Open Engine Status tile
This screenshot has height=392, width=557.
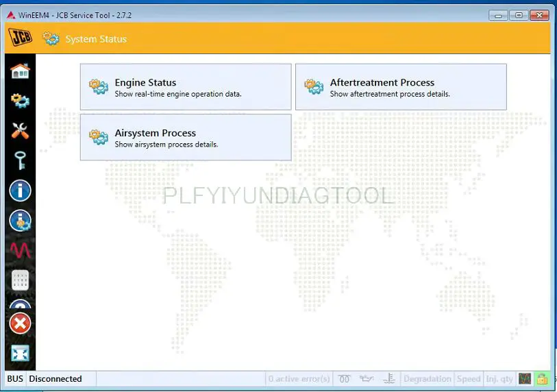click(x=186, y=87)
